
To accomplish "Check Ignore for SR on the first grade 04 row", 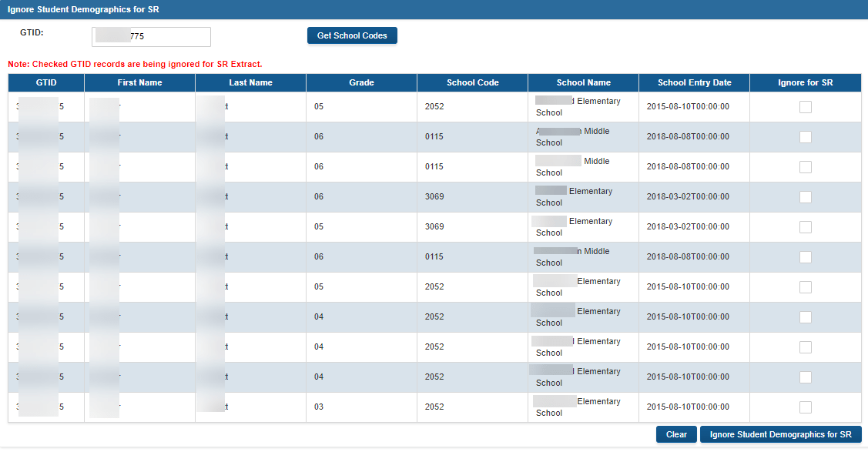I will click(805, 316).
